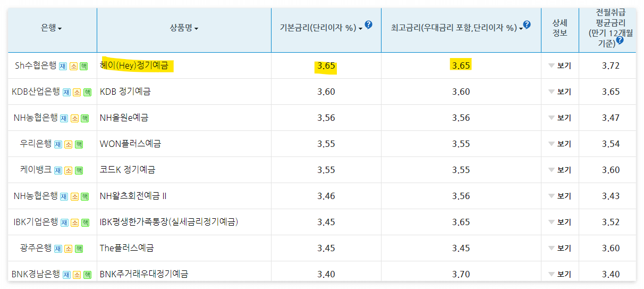The width and height of the screenshot is (644, 289).
Task: Open the help icon beside 전월취급 평균금리 header
Action: (619, 40)
